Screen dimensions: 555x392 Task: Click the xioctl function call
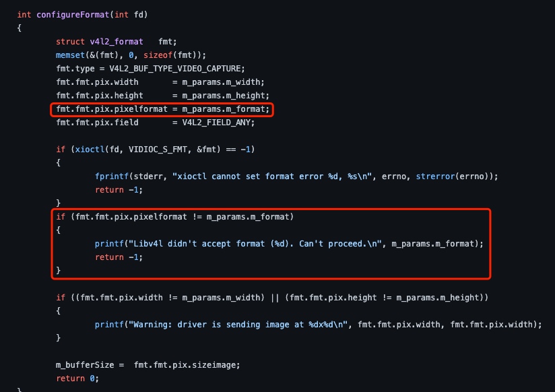(x=90, y=150)
